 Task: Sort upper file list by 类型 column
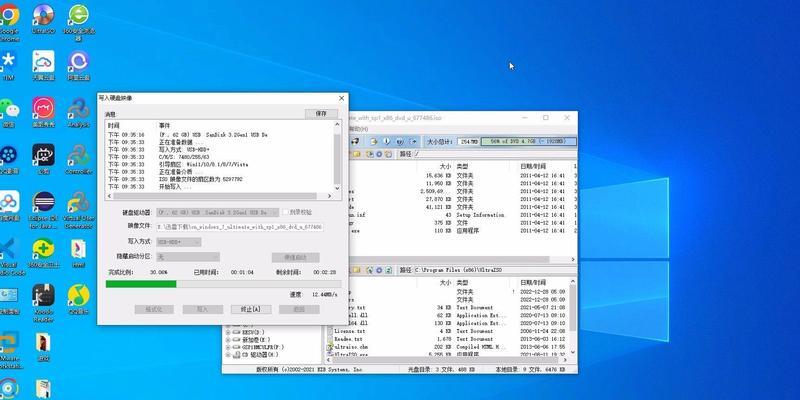click(462, 166)
